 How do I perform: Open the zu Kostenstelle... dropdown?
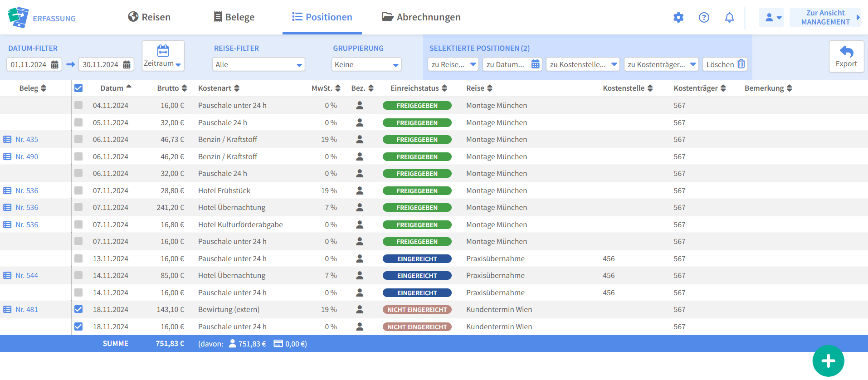(583, 64)
